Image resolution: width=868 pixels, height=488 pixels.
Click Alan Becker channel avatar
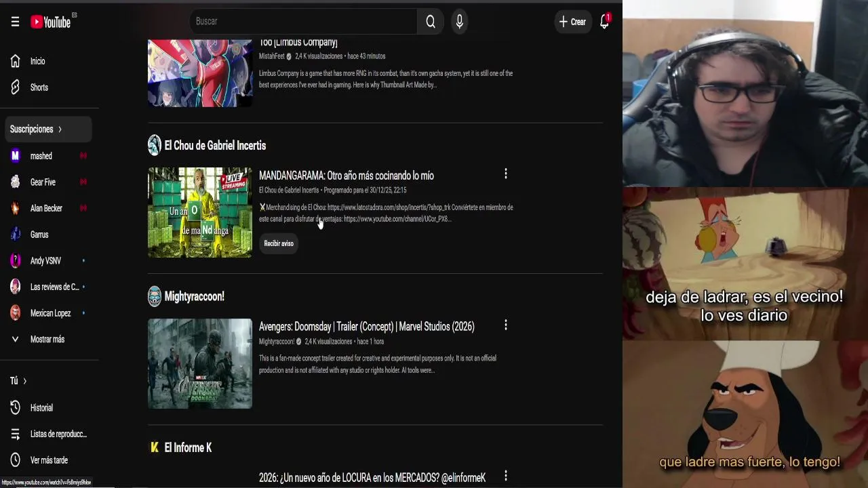click(x=15, y=208)
